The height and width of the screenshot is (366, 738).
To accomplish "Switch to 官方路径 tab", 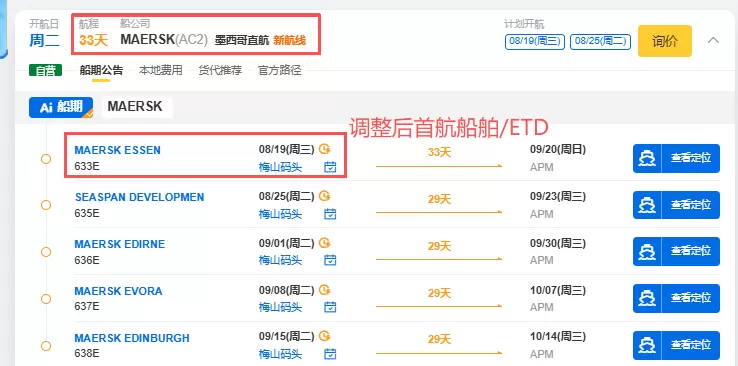I will (280, 71).
